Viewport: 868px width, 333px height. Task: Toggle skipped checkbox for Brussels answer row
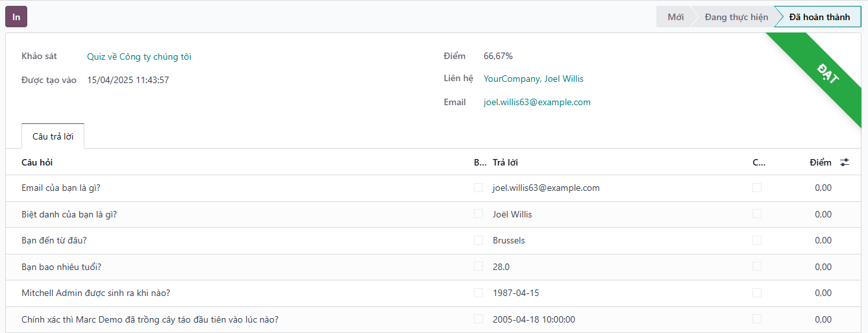478,240
